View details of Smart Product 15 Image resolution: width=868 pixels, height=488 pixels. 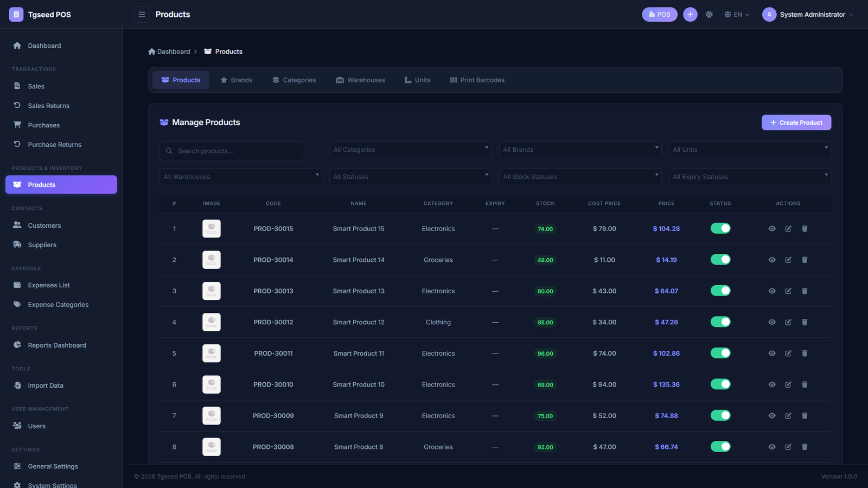pyautogui.click(x=772, y=229)
